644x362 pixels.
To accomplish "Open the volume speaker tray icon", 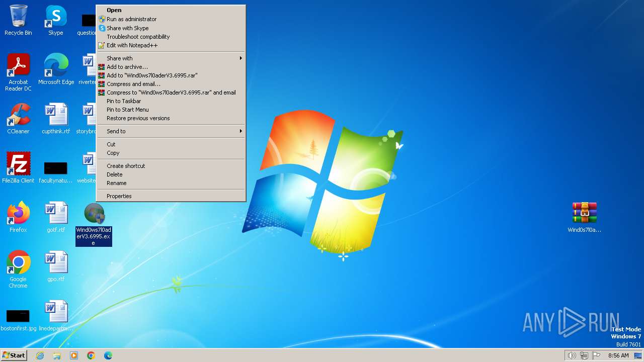I will click(x=572, y=355).
